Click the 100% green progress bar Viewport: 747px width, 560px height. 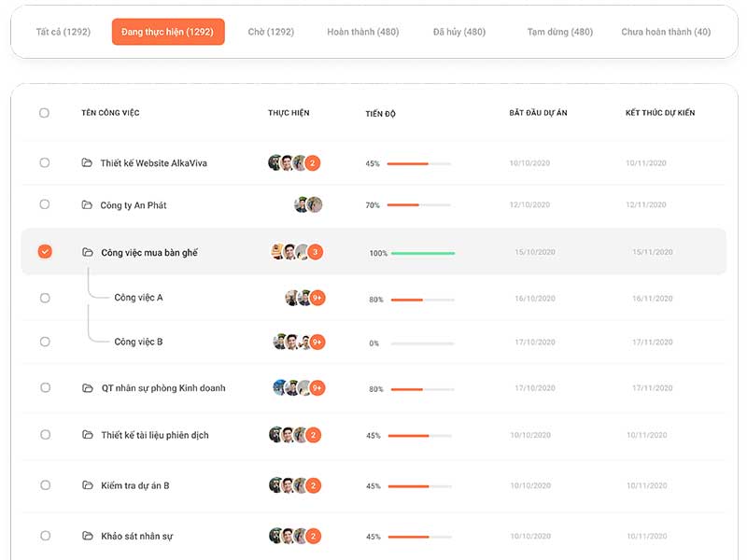(x=423, y=253)
